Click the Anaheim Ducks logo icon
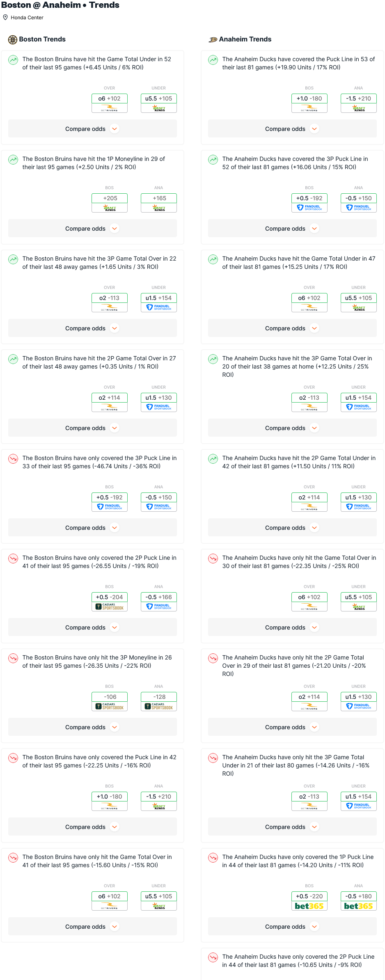 pos(213,39)
